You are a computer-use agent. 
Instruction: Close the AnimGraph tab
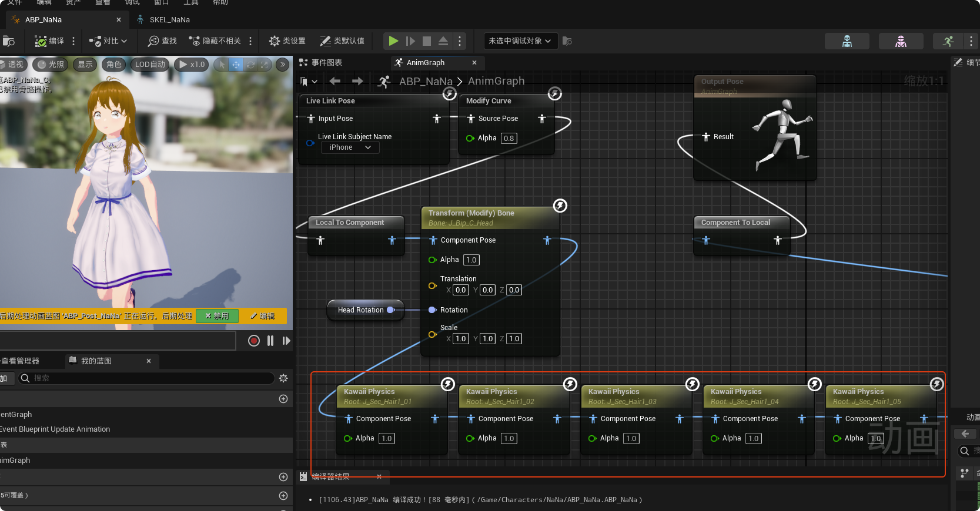tap(474, 63)
